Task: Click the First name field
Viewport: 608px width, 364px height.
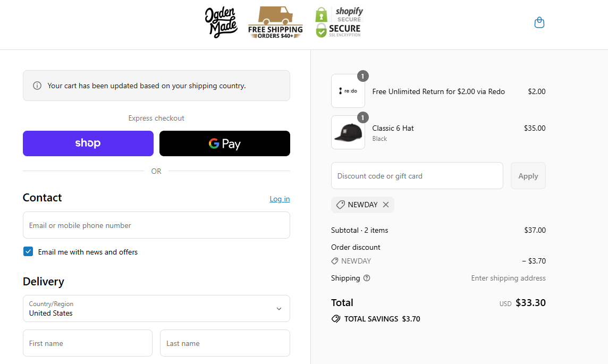Action: click(x=87, y=343)
